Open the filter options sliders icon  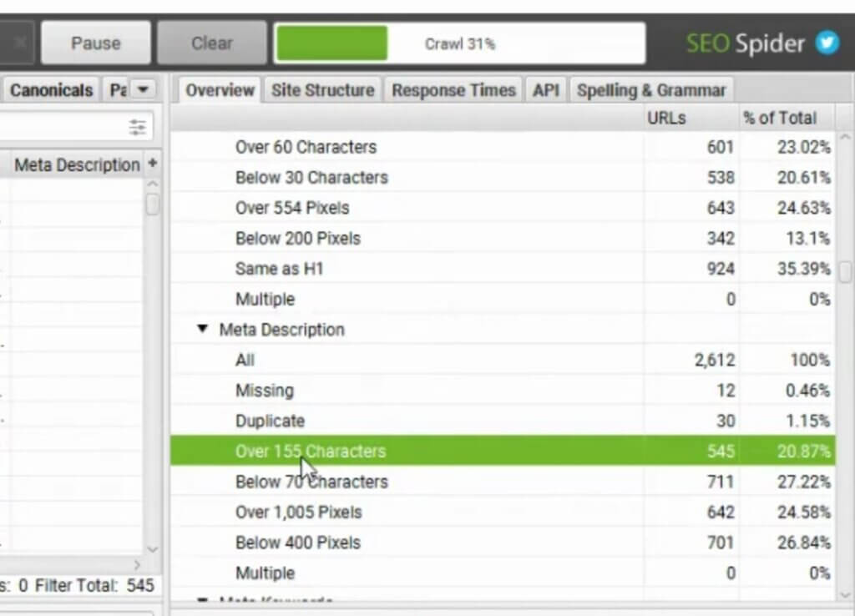pyautogui.click(x=138, y=127)
